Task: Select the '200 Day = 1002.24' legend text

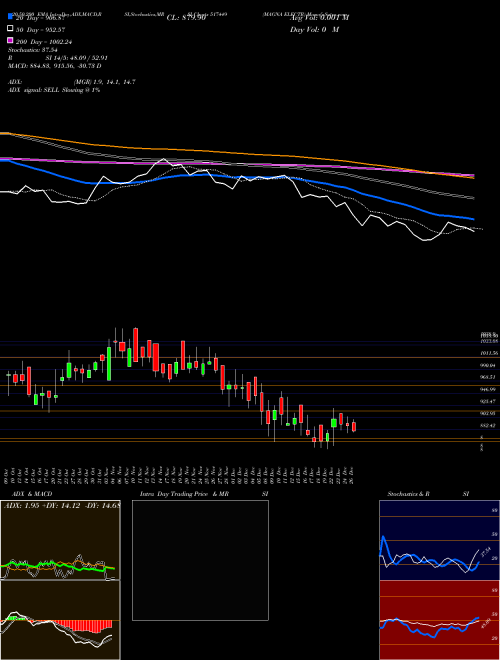Action: [44, 42]
